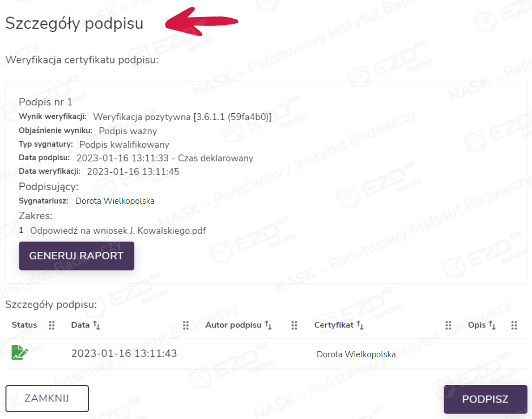Sort table by Autor podpisu arrows
The height and width of the screenshot is (419, 532).
click(x=269, y=326)
